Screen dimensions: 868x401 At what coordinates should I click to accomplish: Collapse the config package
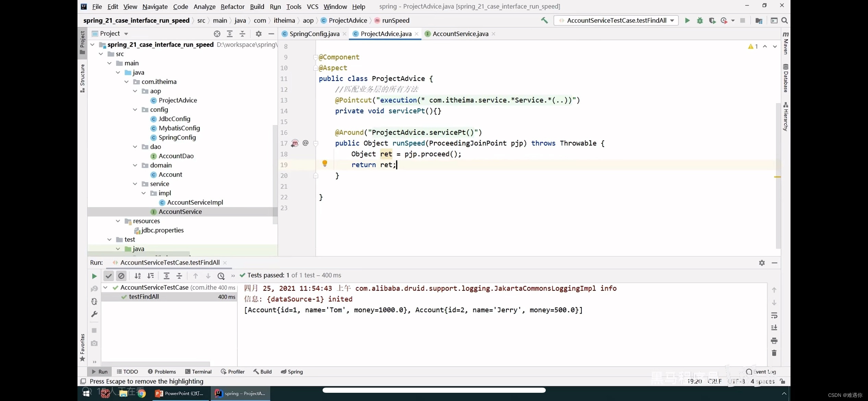click(x=135, y=109)
